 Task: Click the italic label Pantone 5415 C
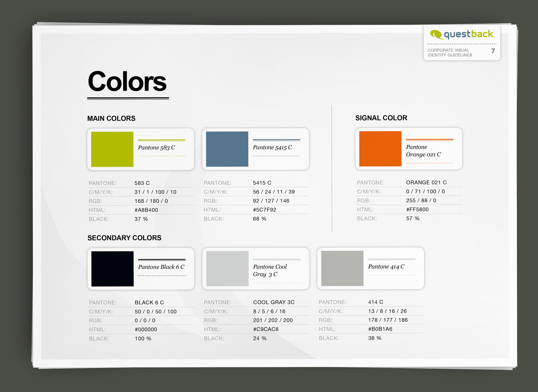(272, 147)
